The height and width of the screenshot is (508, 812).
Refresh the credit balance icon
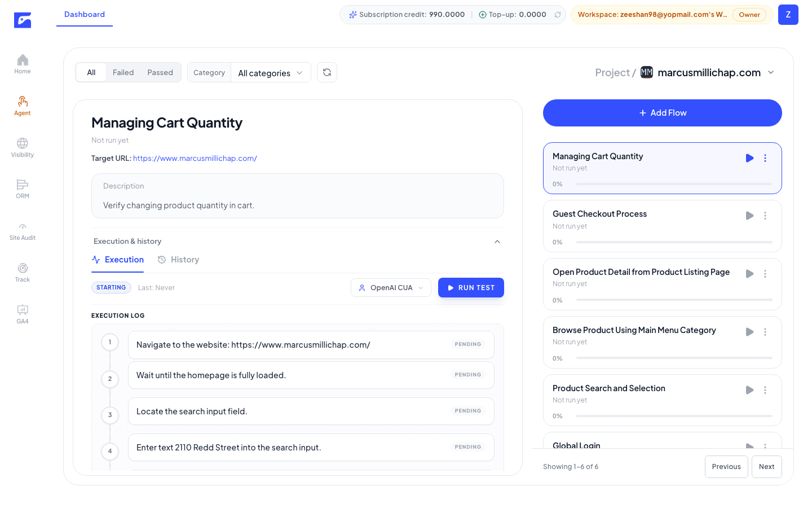(558, 15)
